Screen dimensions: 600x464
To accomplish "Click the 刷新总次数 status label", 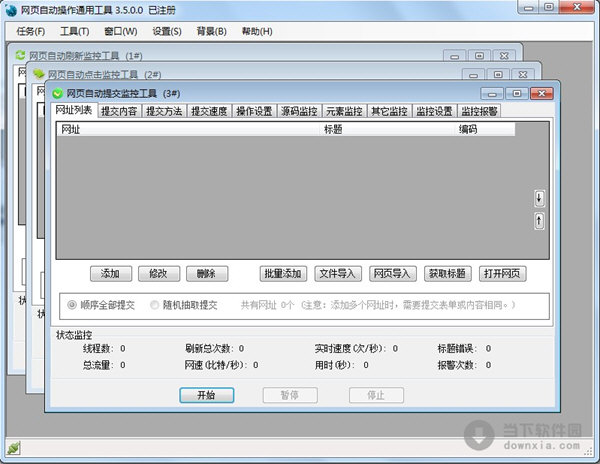I will 209,348.
